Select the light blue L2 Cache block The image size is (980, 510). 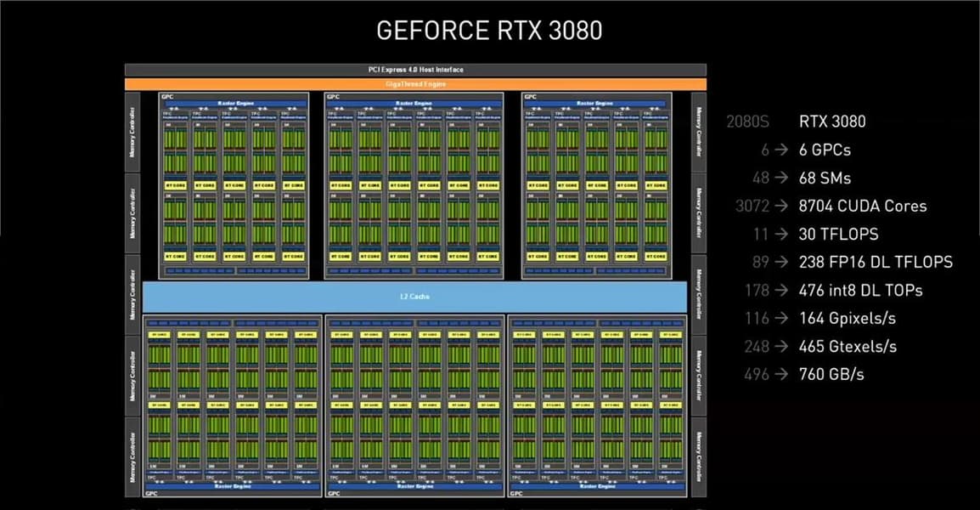click(x=415, y=297)
